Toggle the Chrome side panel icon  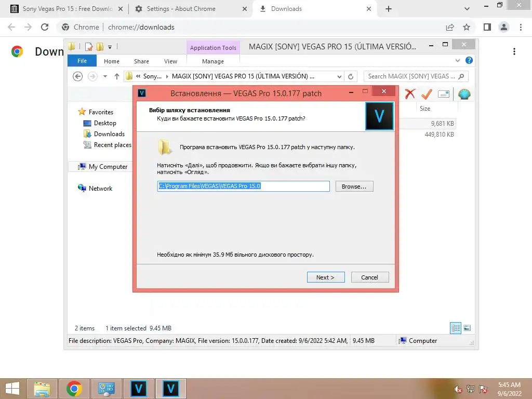[487, 27]
